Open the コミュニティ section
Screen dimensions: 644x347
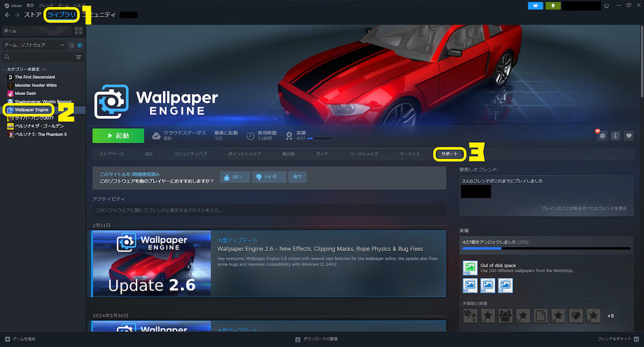[99, 14]
